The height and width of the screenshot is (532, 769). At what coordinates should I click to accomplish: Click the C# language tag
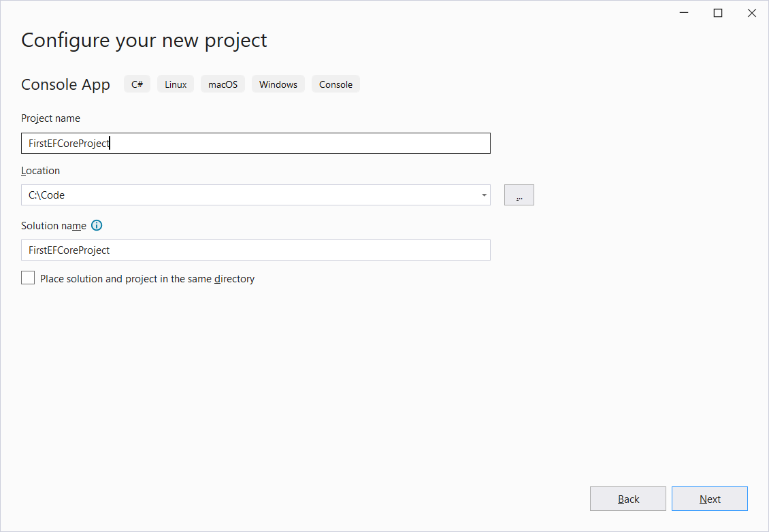coord(137,84)
